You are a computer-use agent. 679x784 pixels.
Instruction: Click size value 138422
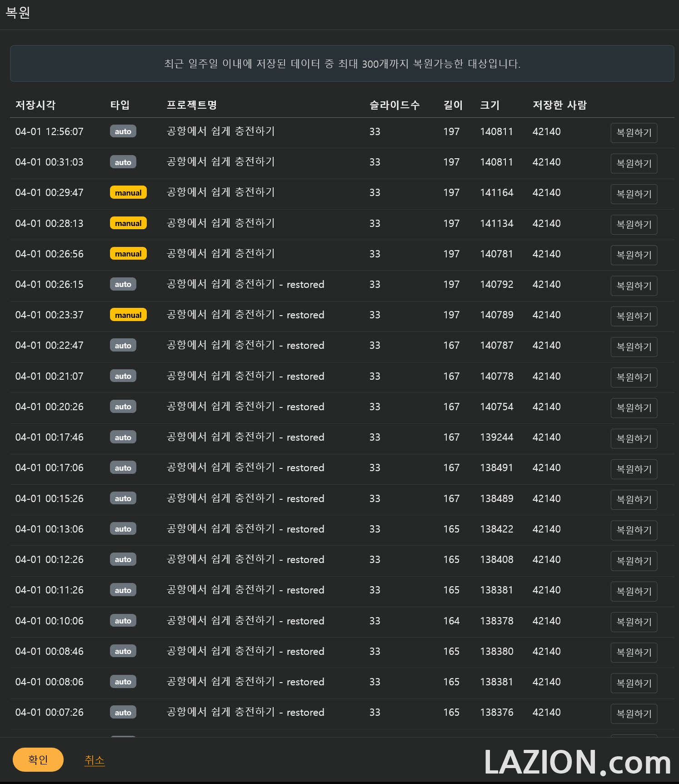[497, 529]
